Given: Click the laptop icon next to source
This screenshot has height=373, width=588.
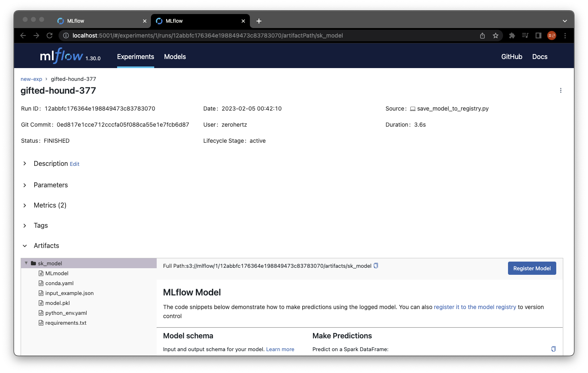Looking at the screenshot, I should 412,109.
